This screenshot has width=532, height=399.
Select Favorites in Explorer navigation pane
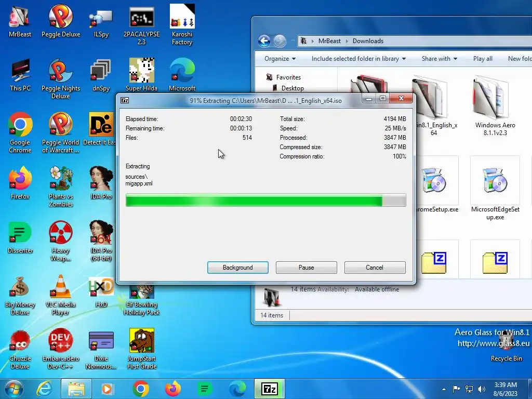tap(288, 77)
